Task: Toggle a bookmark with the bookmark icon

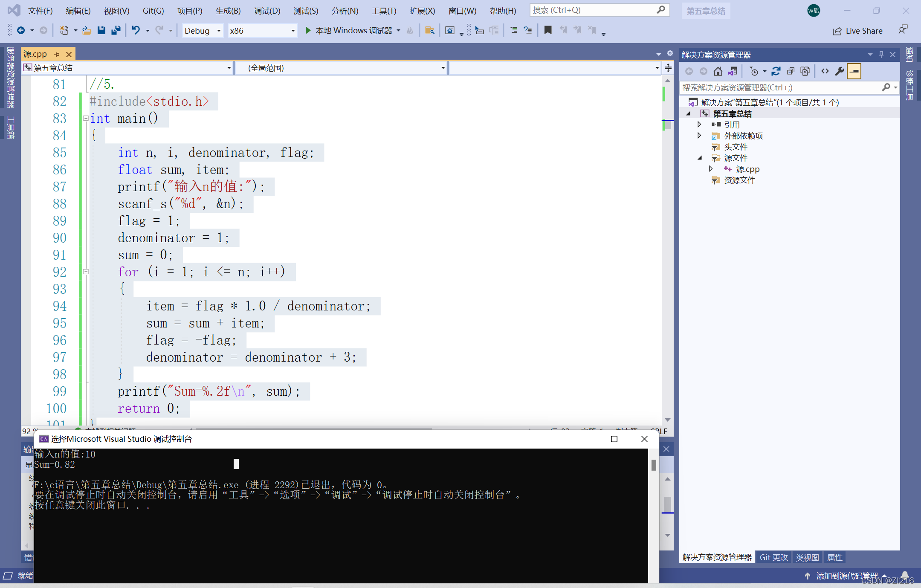Action: pos(548,30)
